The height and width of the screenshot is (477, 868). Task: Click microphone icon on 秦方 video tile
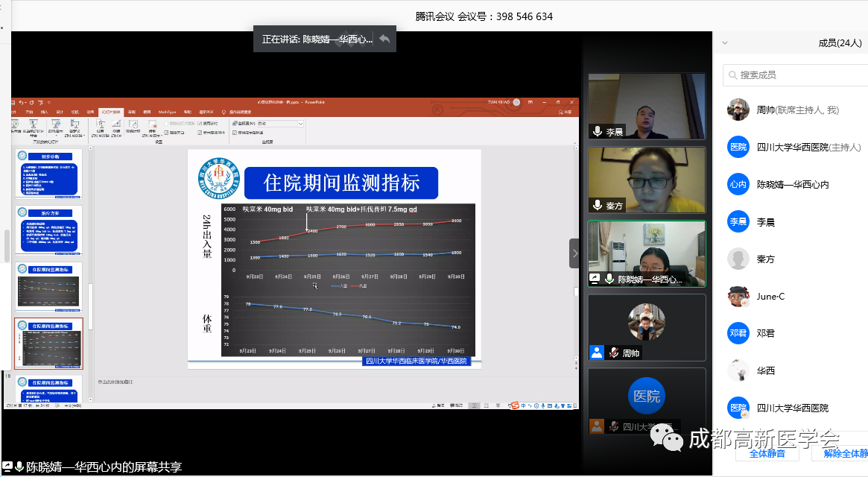tap(598, 205)
